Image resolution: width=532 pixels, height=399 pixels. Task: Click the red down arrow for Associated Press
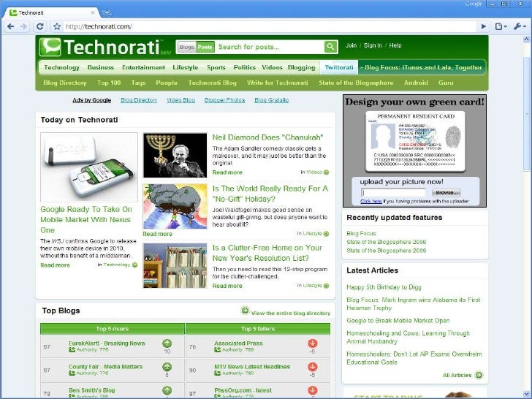coord(313,343)
